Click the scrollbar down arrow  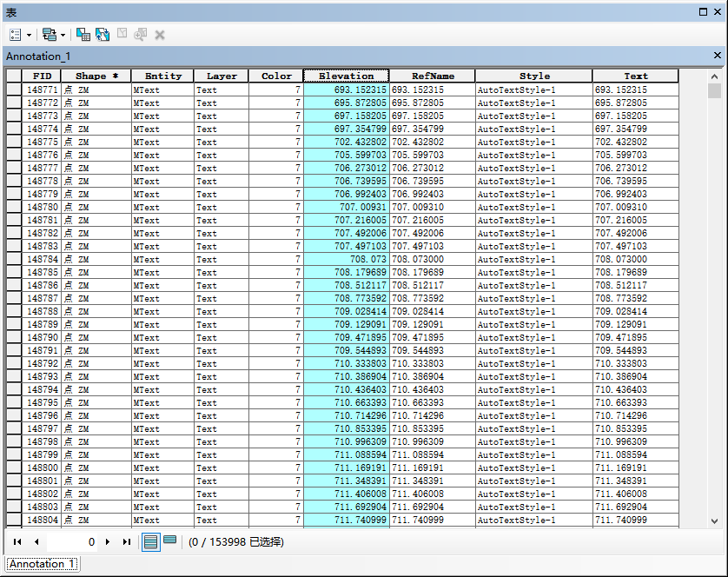tap(715, 521)
